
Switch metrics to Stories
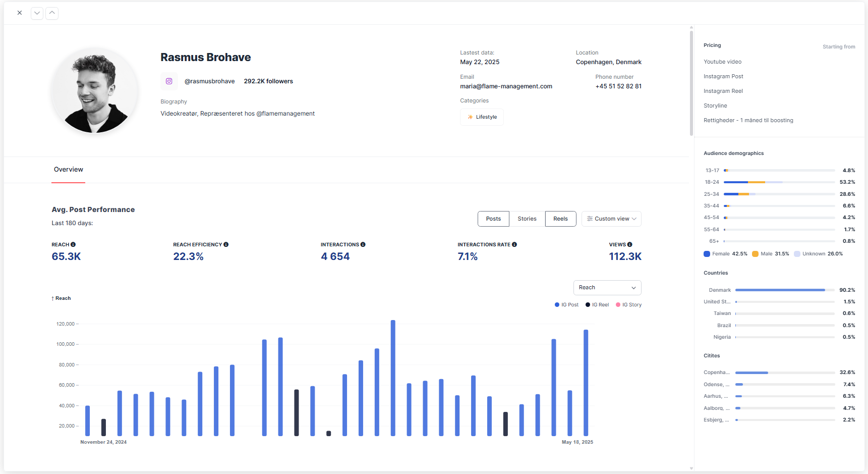pyautogui.click(x=527, y=219)
